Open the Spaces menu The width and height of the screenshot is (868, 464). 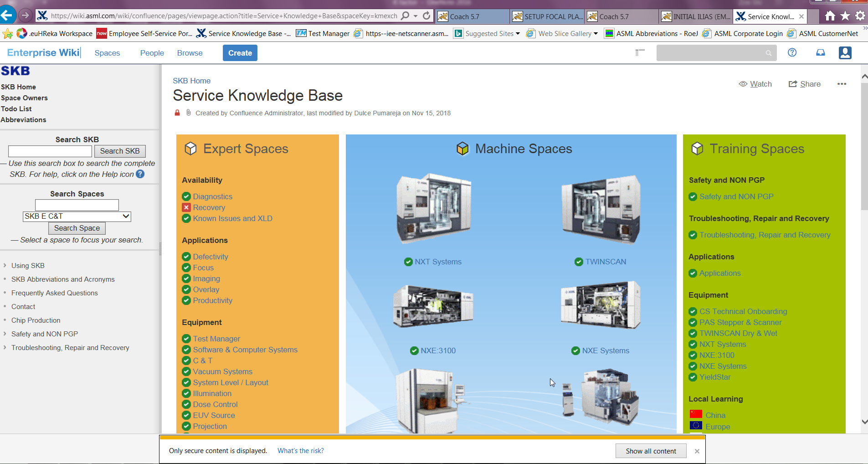[x=107, y=53]
